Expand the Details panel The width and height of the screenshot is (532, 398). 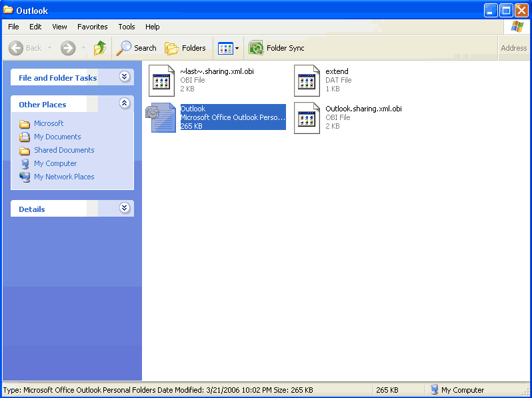coord(125,207)
